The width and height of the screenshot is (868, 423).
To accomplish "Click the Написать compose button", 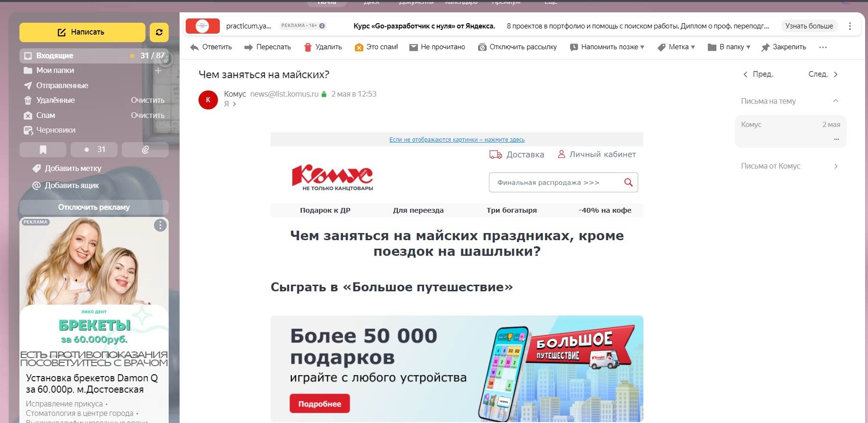I will (82, 32).
